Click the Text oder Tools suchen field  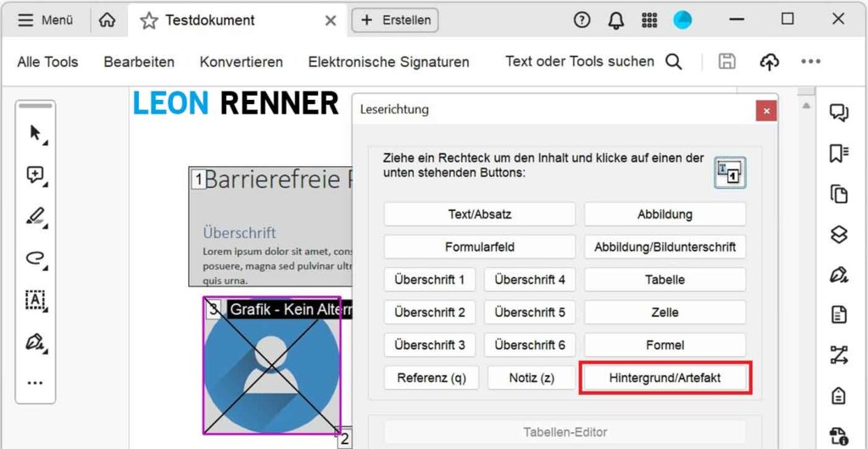pos(580,62)
